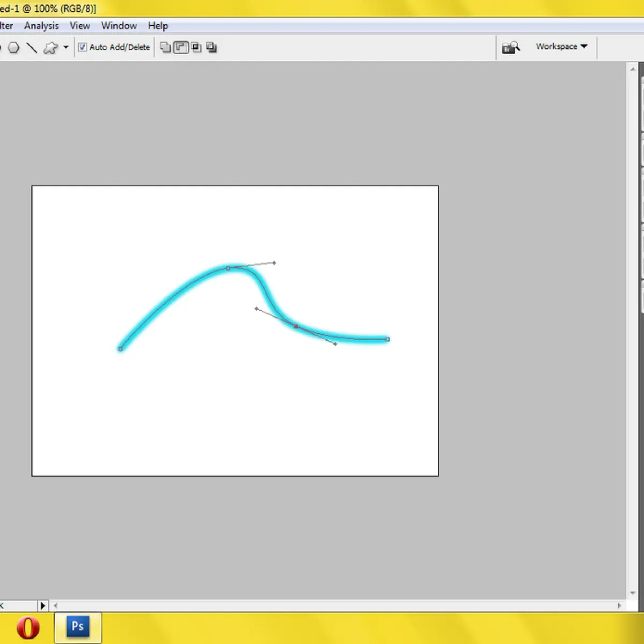Choose Intersect path areas option
Screen dimensions: 644x644
click(x=196, y=47)
